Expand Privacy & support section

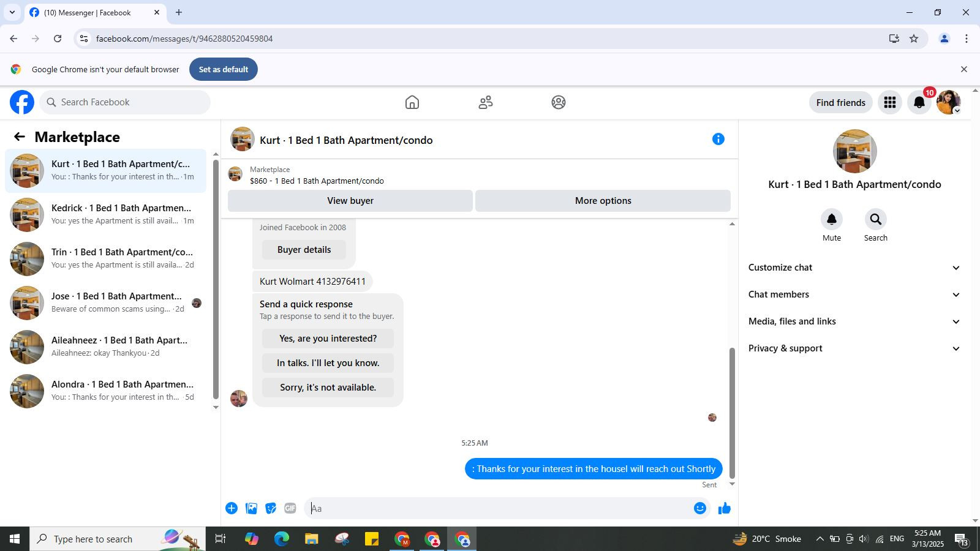tap(854, 348)
